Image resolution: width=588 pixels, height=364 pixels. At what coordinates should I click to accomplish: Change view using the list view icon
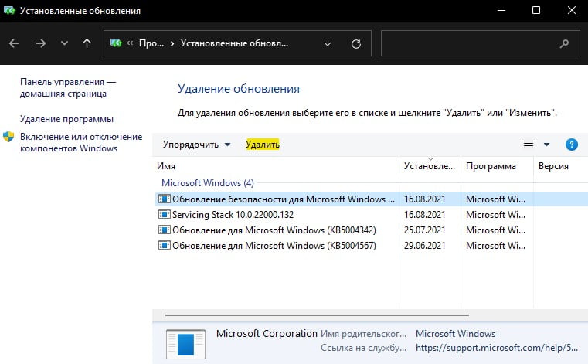[x=529, y=145]
